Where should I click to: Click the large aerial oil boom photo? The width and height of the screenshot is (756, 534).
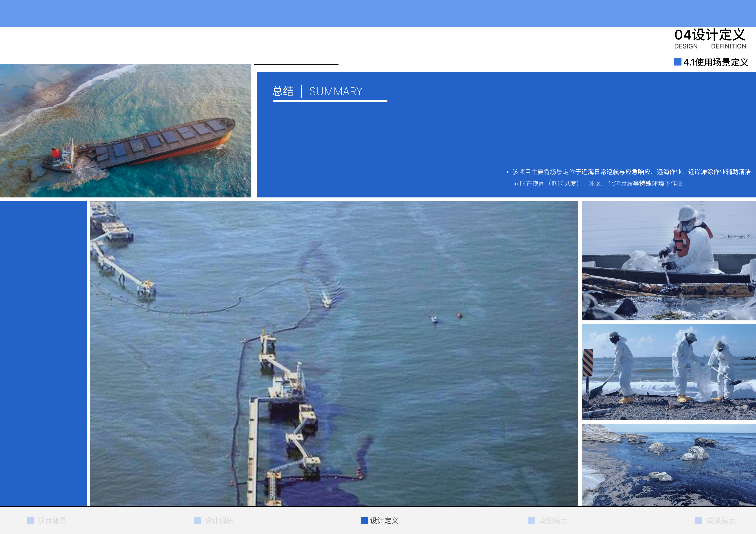(334, 353)
